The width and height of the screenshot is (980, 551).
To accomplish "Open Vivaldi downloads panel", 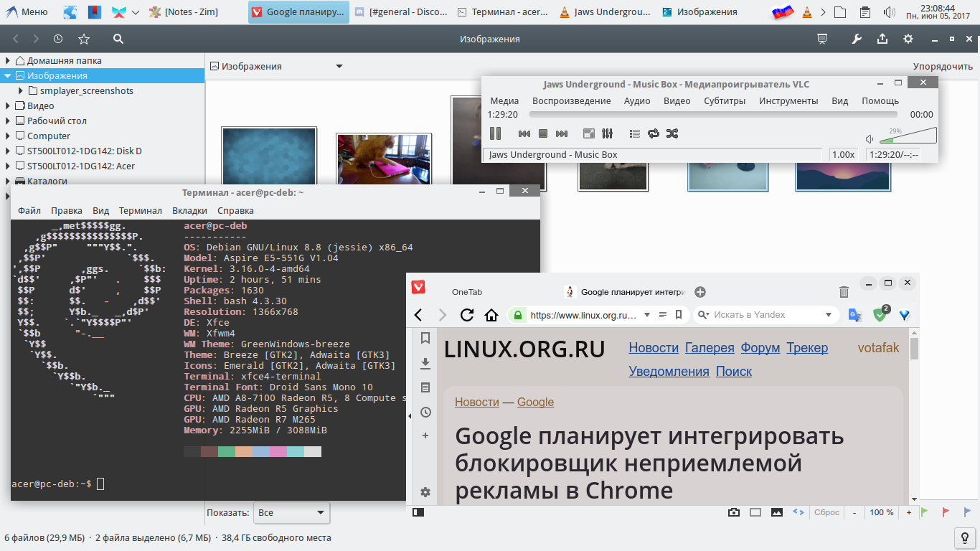I will pos(425,363).
